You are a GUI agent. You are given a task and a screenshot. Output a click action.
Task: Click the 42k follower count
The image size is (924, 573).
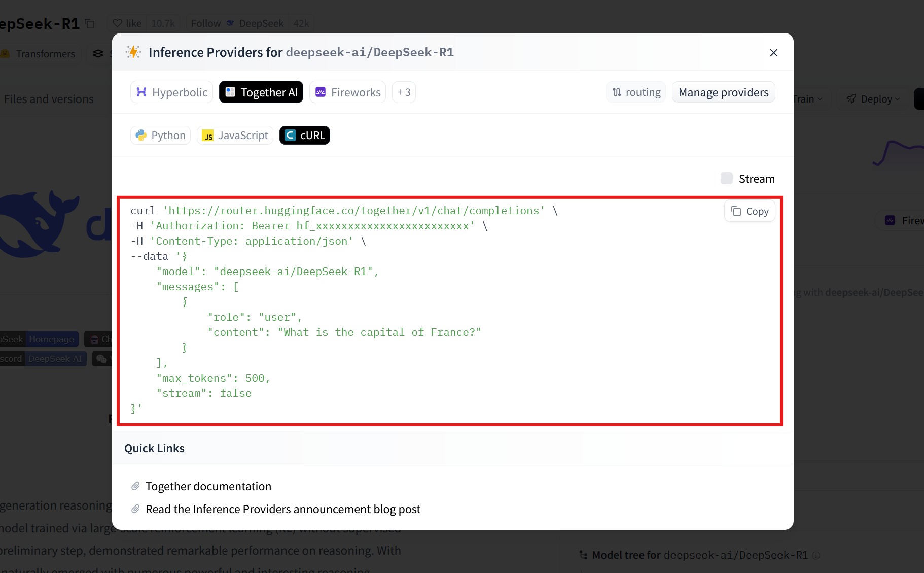coord(301,23)
